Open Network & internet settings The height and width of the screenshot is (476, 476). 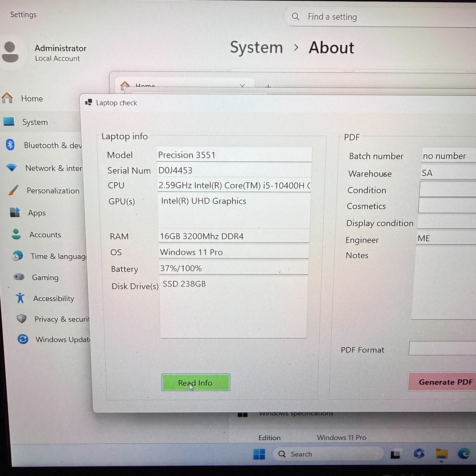[54, 168]
